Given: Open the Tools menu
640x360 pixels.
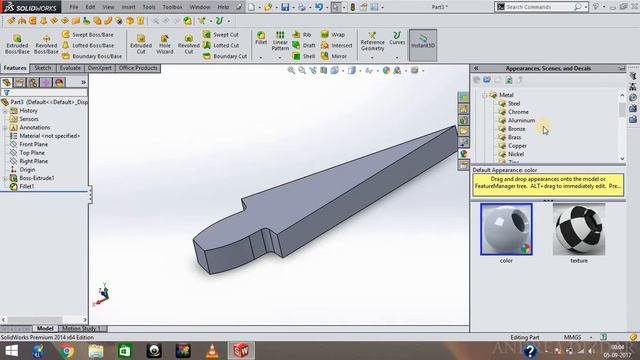Looking at the screenshot, I should [x=149, y=7].
